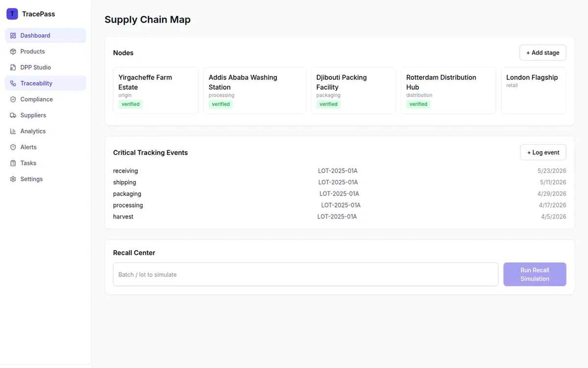This screenshot has height=368, width=588.
Task: Open Settings in the sidebar
Action: pos(46,179)
